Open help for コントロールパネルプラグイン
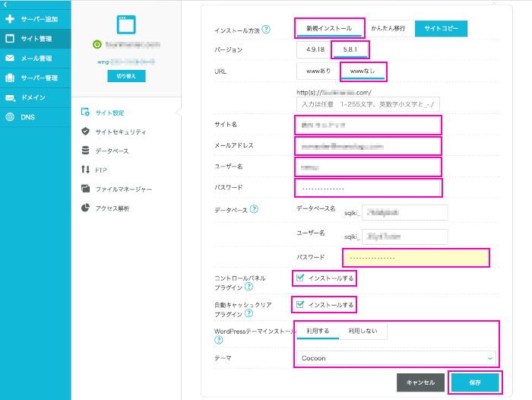This screenshot has height=400, width=532. click(x=249, y=287)
